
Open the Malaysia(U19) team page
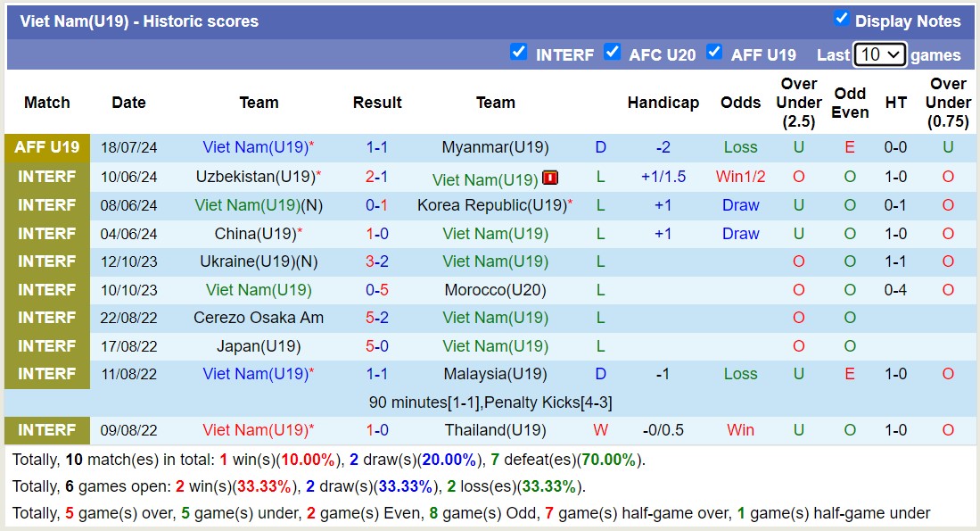click(495, 374)
